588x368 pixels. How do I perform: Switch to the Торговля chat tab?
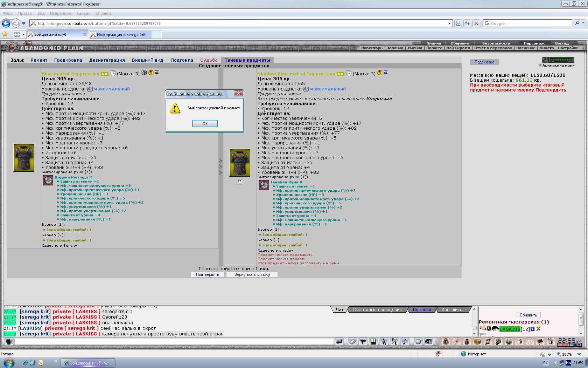[x=421, y=309]
